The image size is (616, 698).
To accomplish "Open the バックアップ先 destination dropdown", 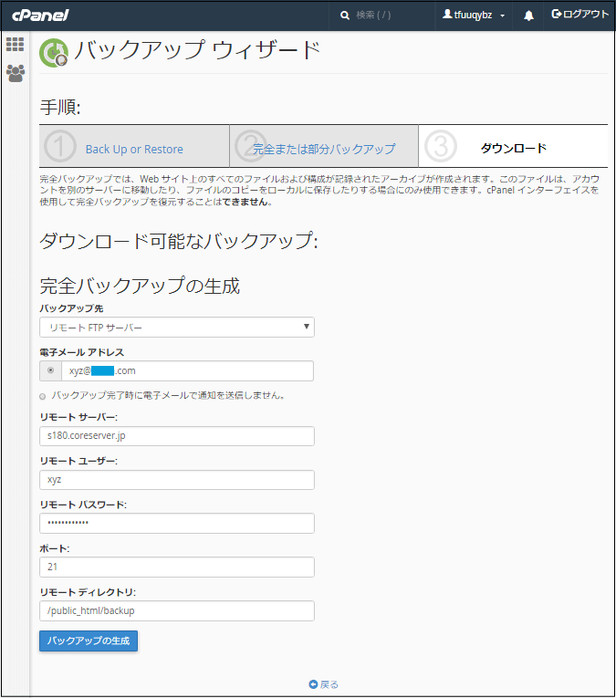I will pos(177,328).
